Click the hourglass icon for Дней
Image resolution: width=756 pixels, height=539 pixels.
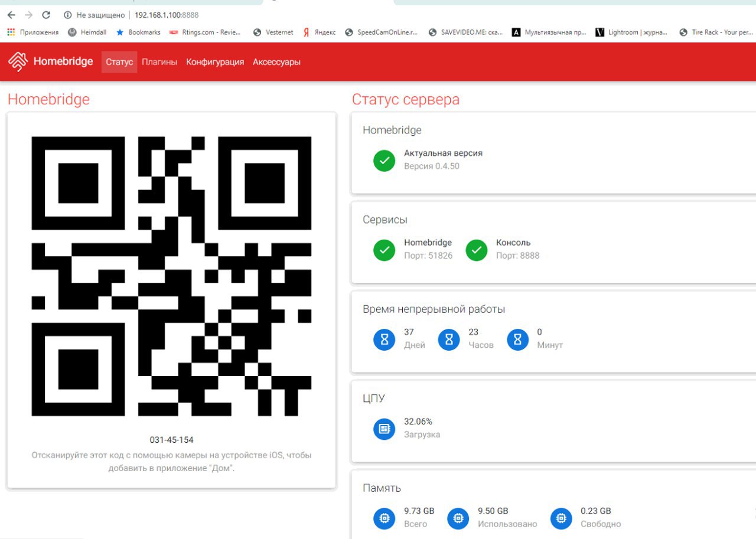tap(384, 339)
